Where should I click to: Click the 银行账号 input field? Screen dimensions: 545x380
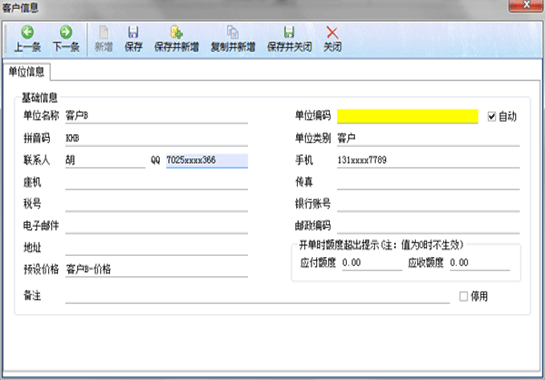[428, 204]
